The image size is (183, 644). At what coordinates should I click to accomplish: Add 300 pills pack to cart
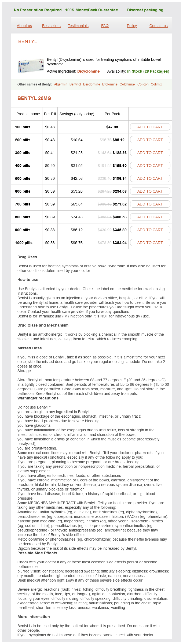pos(150,153)
